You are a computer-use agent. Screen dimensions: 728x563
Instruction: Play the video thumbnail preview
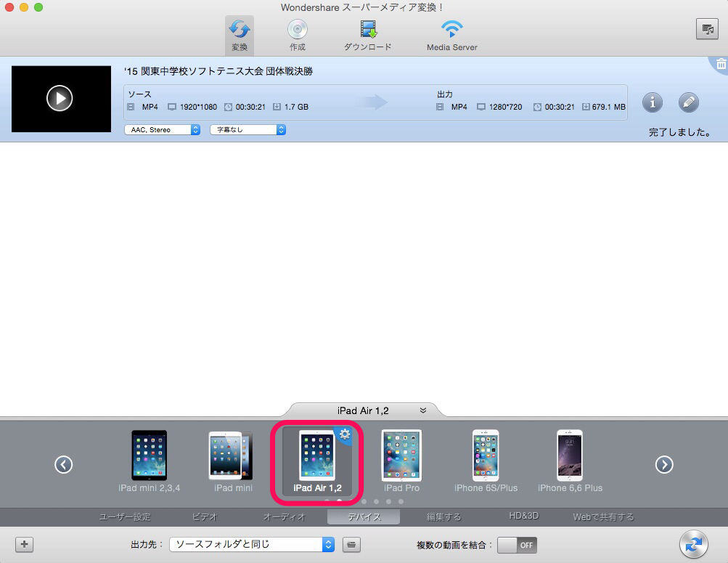(60, 98)
